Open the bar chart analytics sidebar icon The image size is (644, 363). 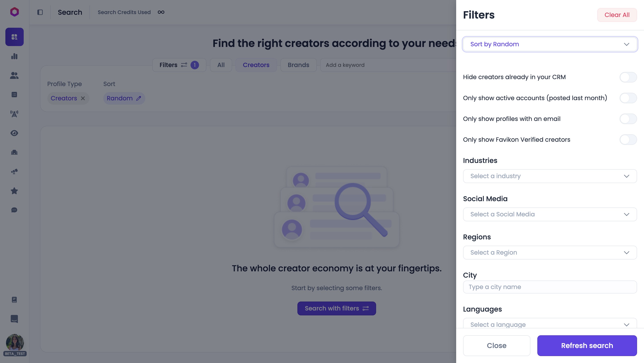(15, 56)
